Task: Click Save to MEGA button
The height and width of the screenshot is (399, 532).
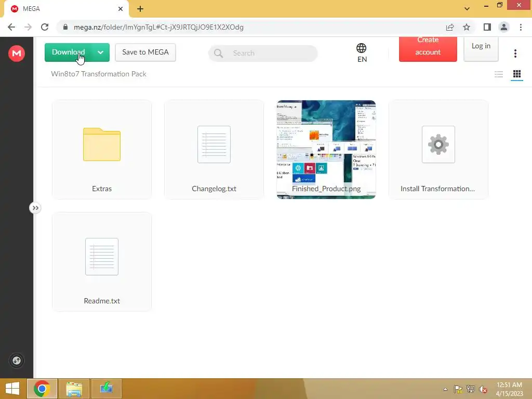Action: (145, 52)
